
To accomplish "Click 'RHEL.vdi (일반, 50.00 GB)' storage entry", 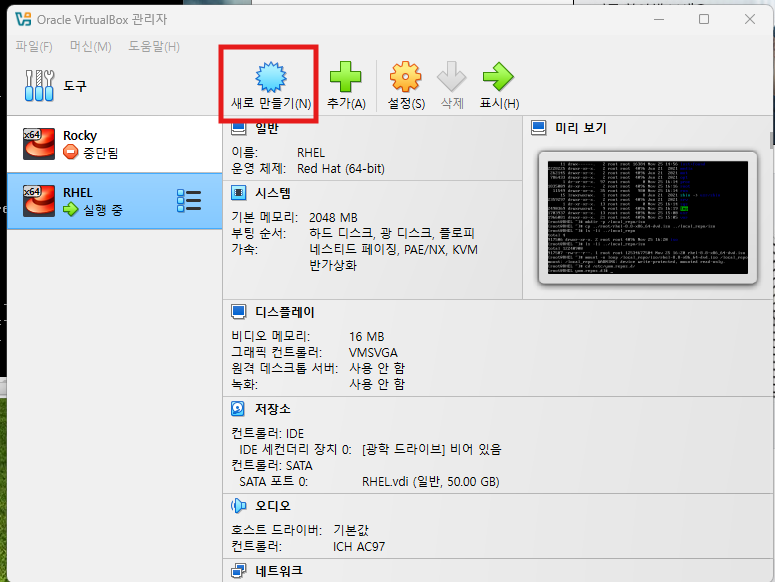I will coord(431,481).
